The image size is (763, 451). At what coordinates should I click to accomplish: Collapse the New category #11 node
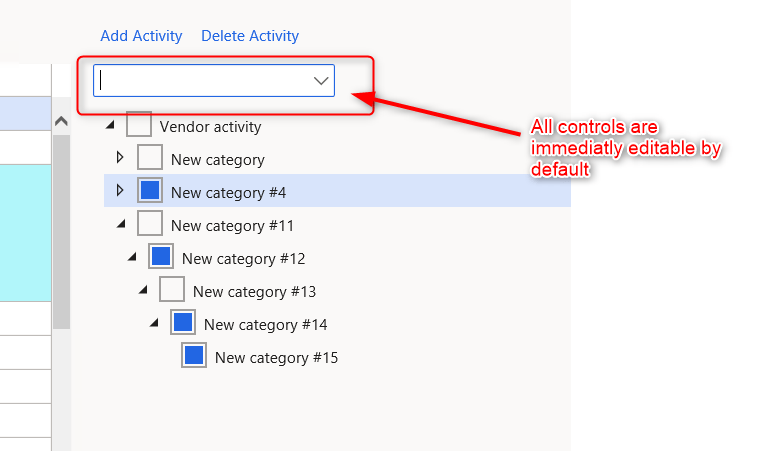tap(121, 225)
